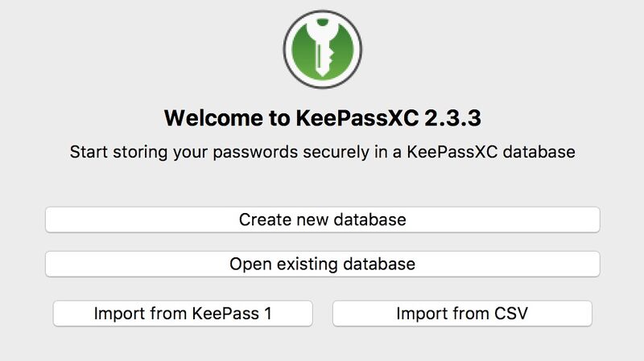This screenshot has height=361, width=644.
Task: Choose the KeePass 1 import option
Action: [183, 314]
